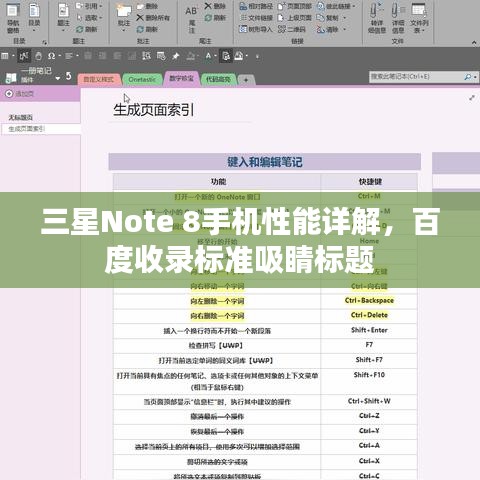Click the Omega symbol icon
Viewport: 480px width, 480px height.
[51, 56]
